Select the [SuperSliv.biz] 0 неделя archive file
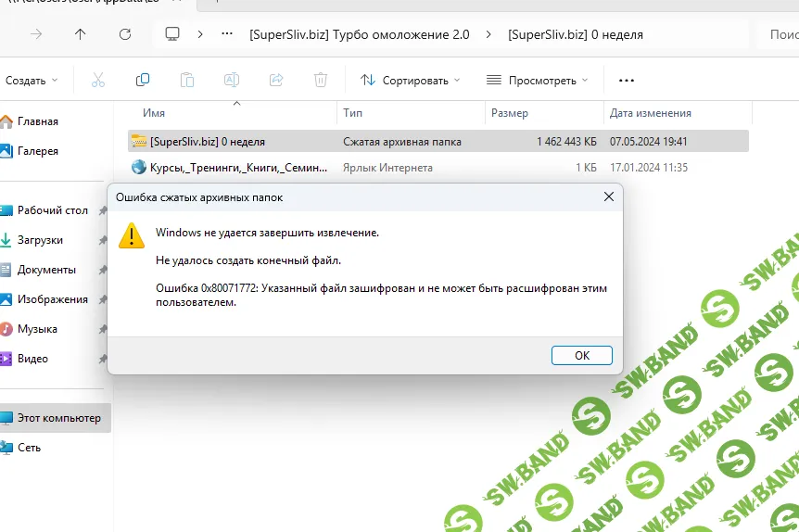 tap(208, 142)
